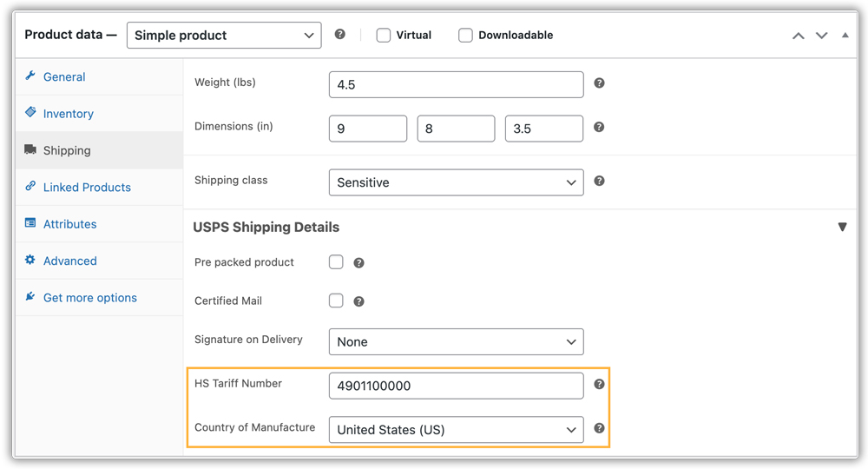Enable the Virtual checkbox
This screenshot has height=469, width=868.
384,36
